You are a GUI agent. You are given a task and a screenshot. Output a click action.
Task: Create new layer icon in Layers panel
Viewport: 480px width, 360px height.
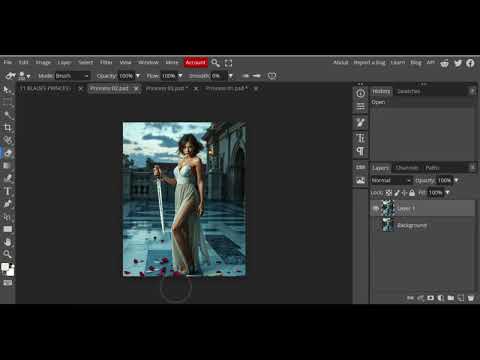pos(461,298)
